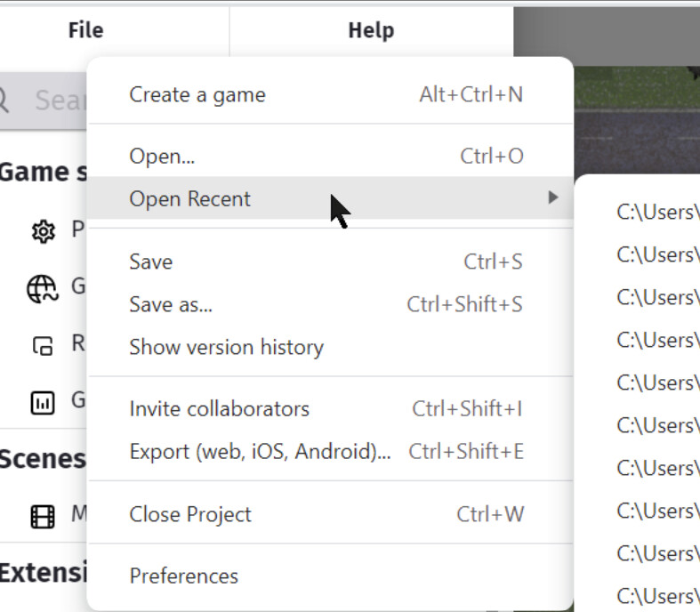Open Preferences from the File menu
Image resolution: width=700 pixels, height=612 pixels.
pos(184,576)
